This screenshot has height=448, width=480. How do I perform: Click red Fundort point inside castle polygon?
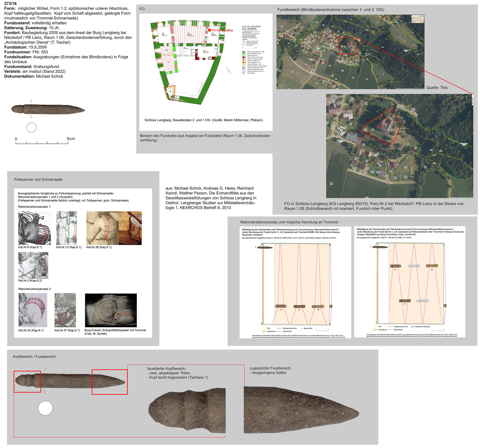(380, 126)
